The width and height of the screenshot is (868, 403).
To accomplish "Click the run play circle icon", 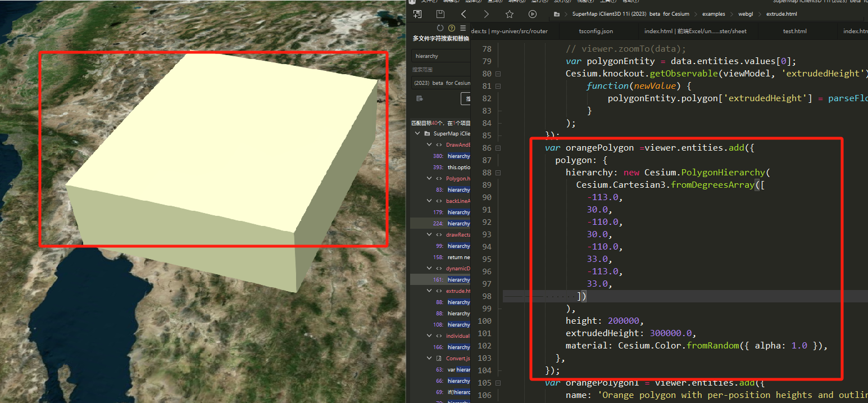I will click(x=533, y=14).
